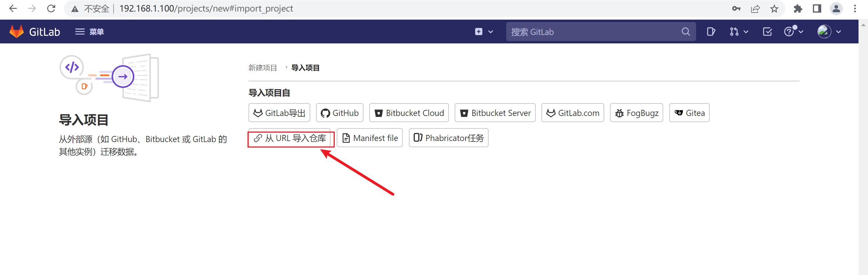
Task: Focus the 搜索 GitLab search field
Action: pos(600,32)
